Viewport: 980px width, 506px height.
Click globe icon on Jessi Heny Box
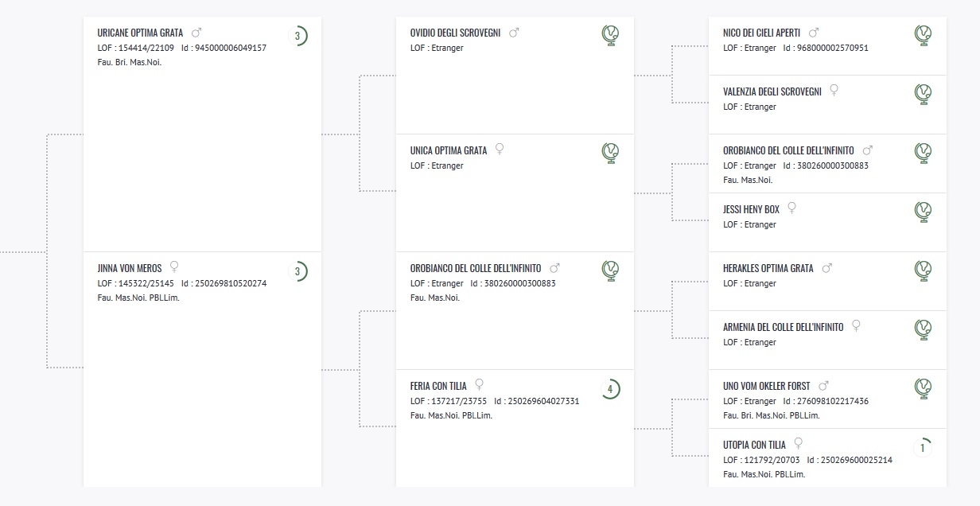923,212
